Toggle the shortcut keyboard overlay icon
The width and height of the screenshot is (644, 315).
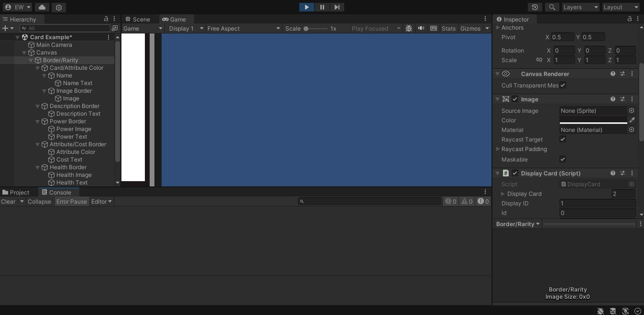pyautogui.click(x=433, y=28)
